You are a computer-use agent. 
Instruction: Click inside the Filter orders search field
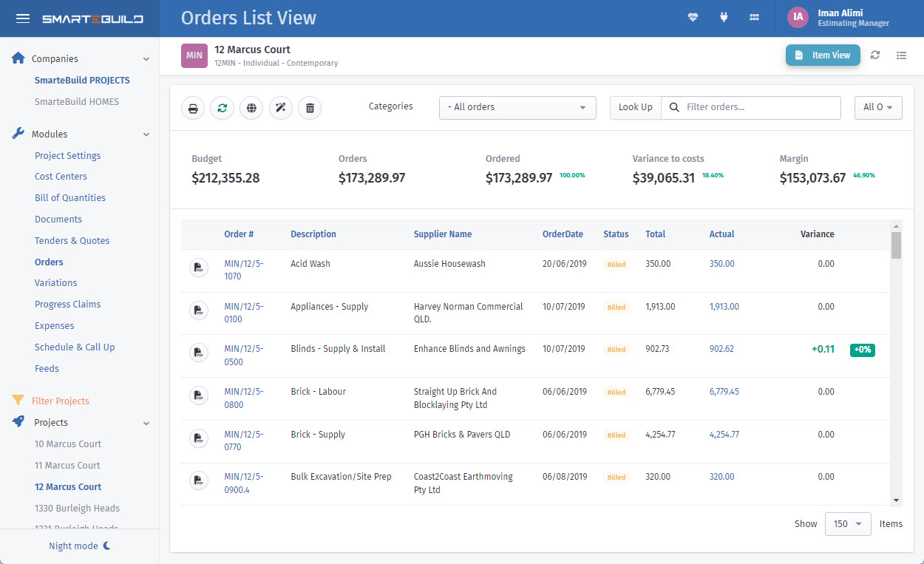coord(751,107)
